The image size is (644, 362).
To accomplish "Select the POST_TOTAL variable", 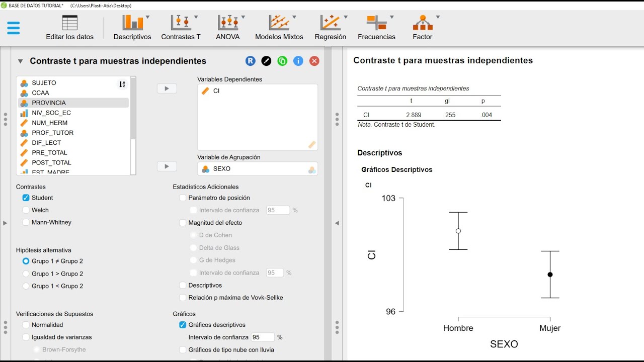I will click(73, 163).
